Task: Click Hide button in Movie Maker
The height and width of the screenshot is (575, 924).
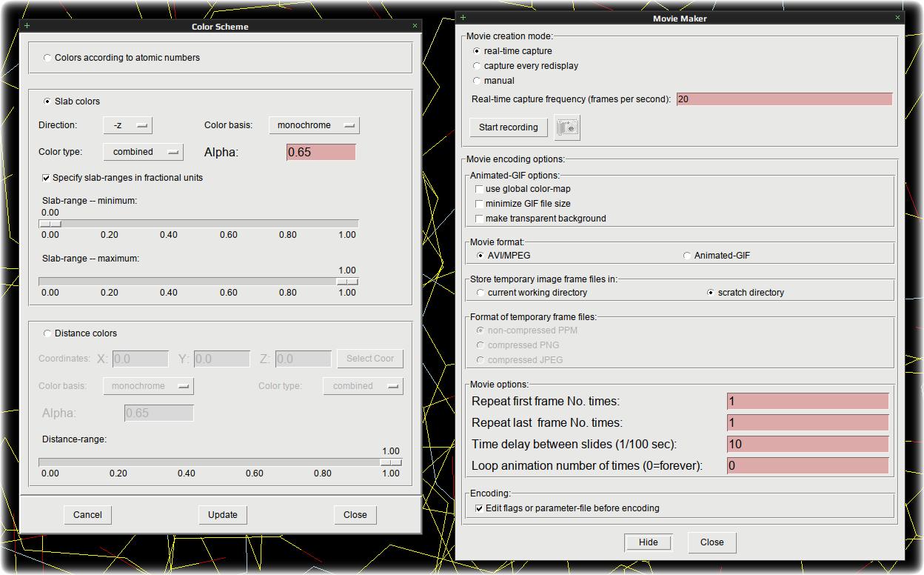Action: pyautogui.click(x=649, y=542)
